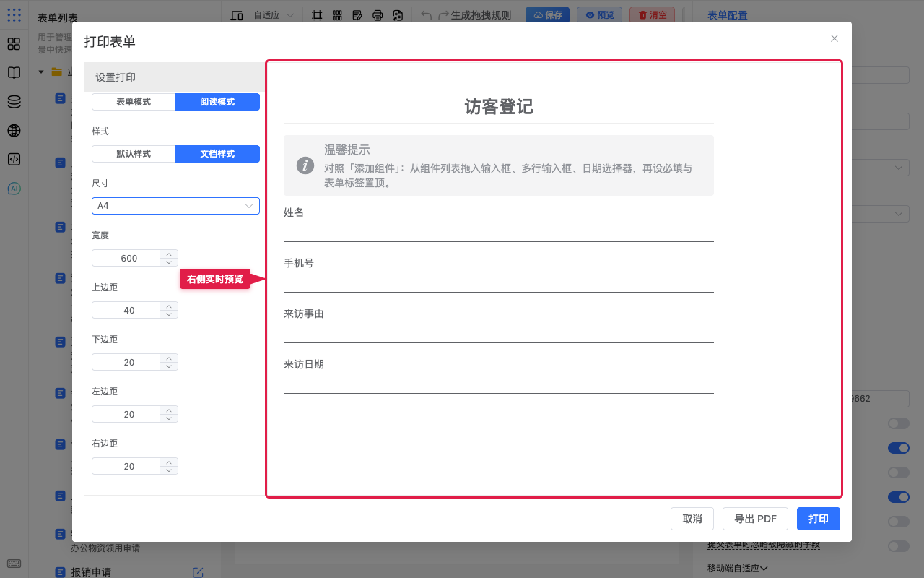Image resolution: width=924 pixels, height=578 pixels.
Task: Click the 取消 button
Action: (x=692, y=519)
